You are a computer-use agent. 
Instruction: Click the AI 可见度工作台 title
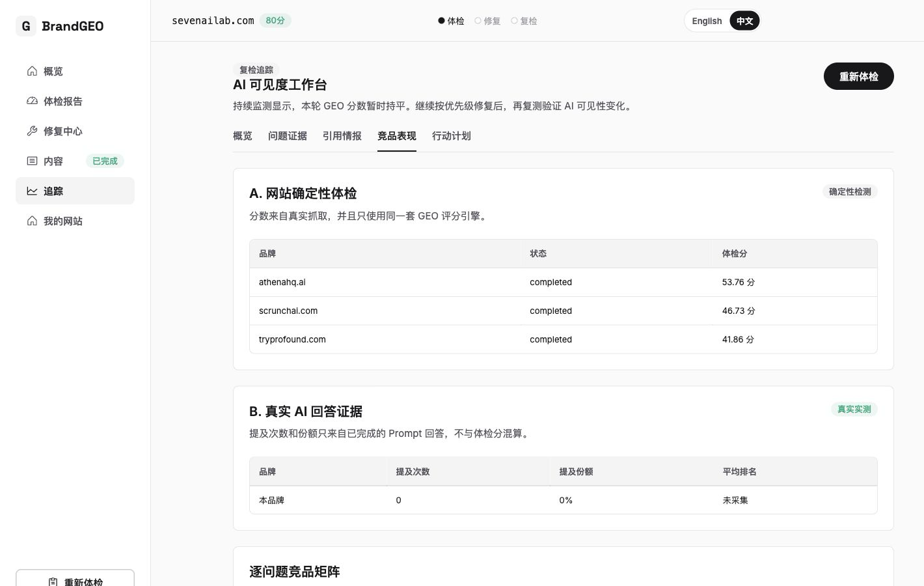(280, 85)
